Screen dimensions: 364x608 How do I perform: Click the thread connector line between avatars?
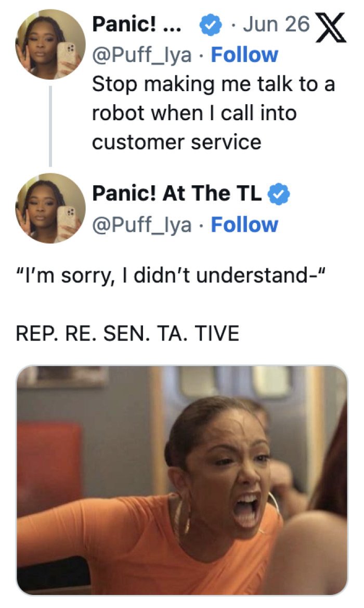point(50,126)
